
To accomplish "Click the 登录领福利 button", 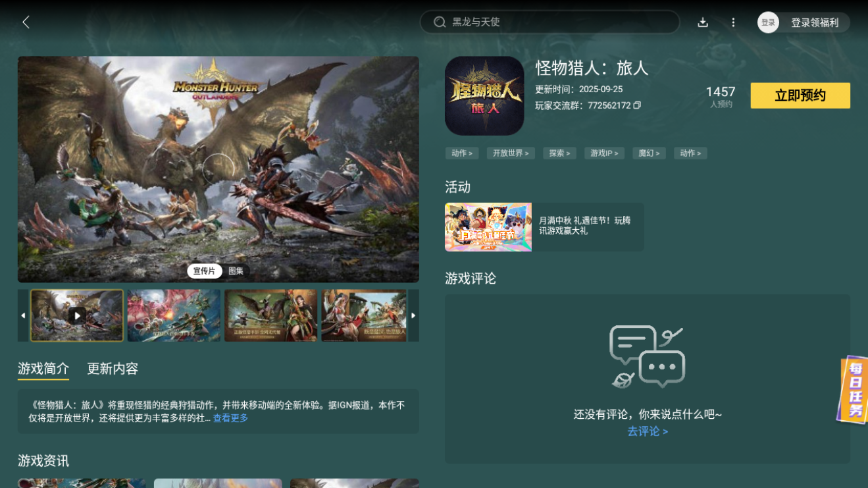I will (x=815, y=22).
